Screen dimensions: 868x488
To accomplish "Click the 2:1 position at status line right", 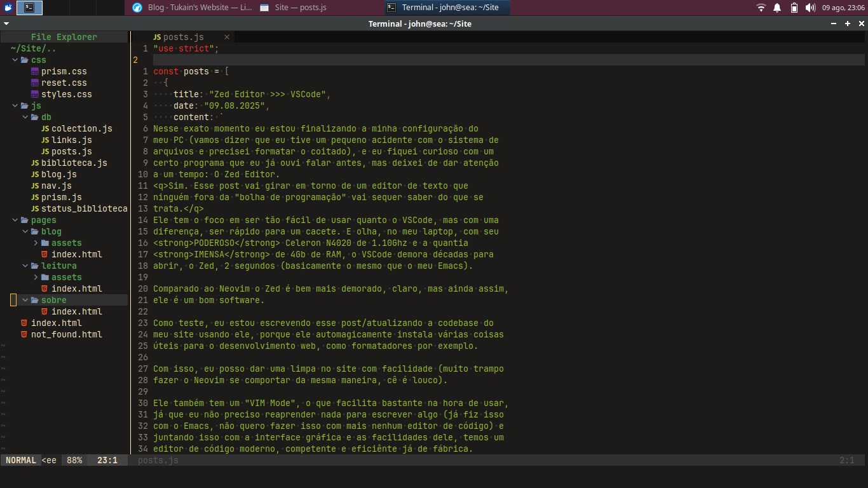I will (x=847, y=460).
